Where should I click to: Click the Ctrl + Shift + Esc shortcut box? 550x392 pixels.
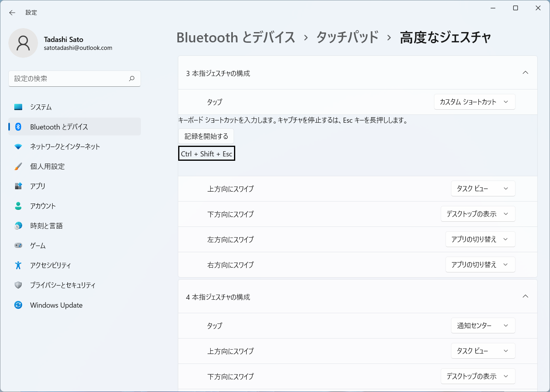[x=206, y=154]
